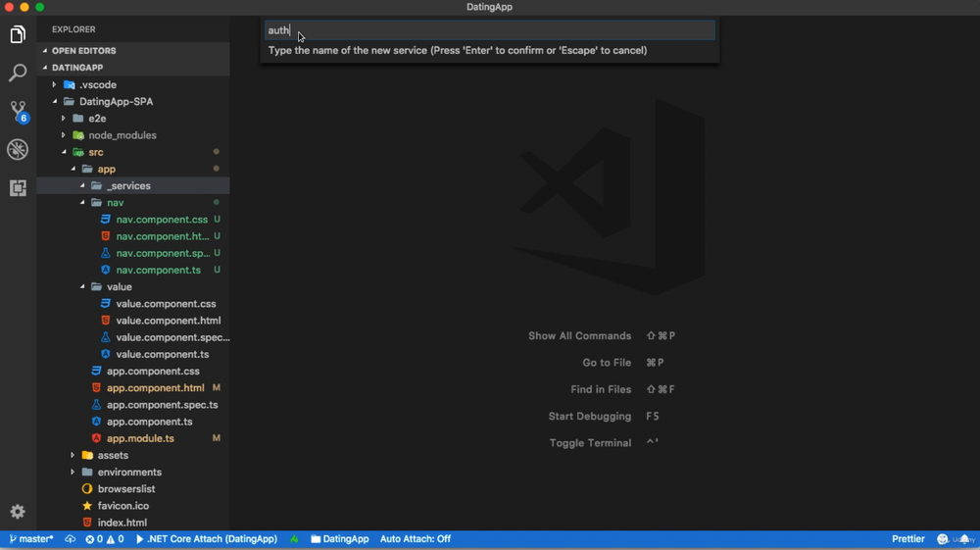The width and height of the screenshot is (980, 550).
Task: Select the _services folder
Action: tap(133, 185)
